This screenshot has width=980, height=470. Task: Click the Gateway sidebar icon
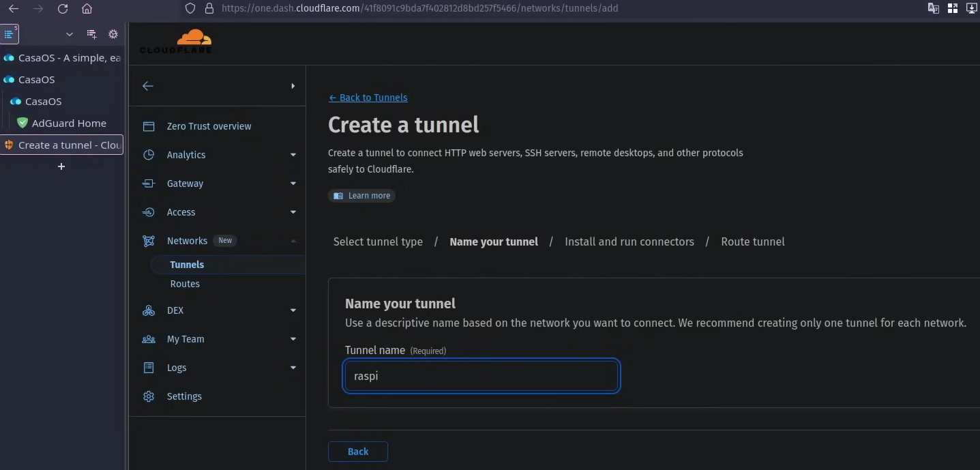148,183
